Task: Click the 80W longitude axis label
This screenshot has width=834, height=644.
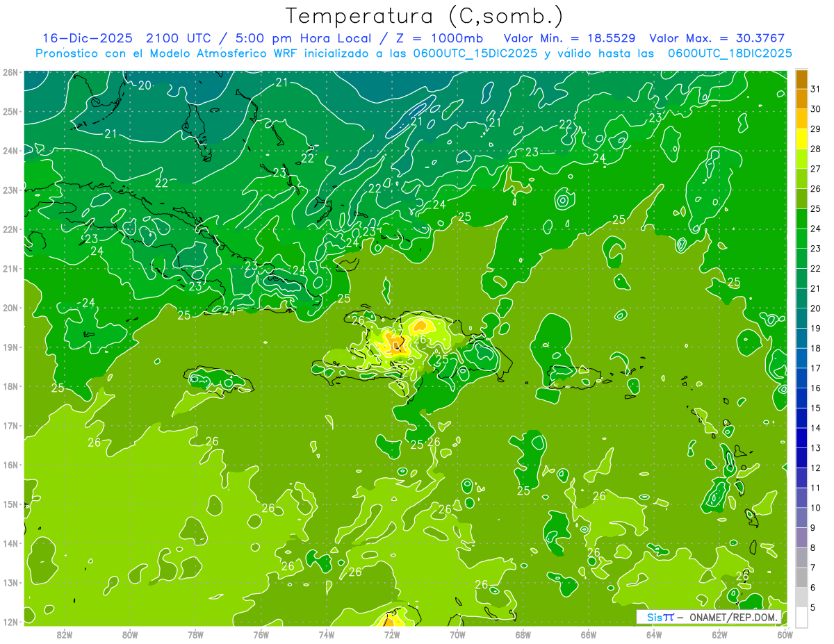Action: (x=130, y=634)
